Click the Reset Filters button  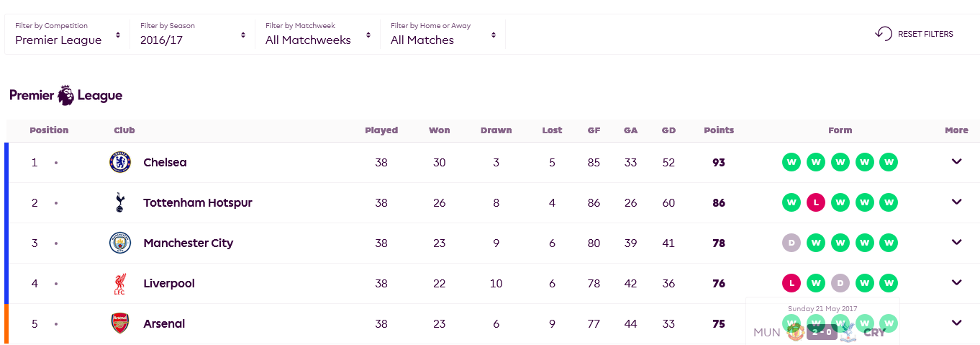[x=915, y=34]
